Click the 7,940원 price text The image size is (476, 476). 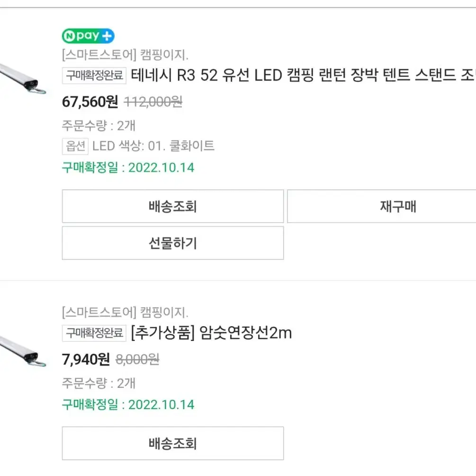[86, 359]
